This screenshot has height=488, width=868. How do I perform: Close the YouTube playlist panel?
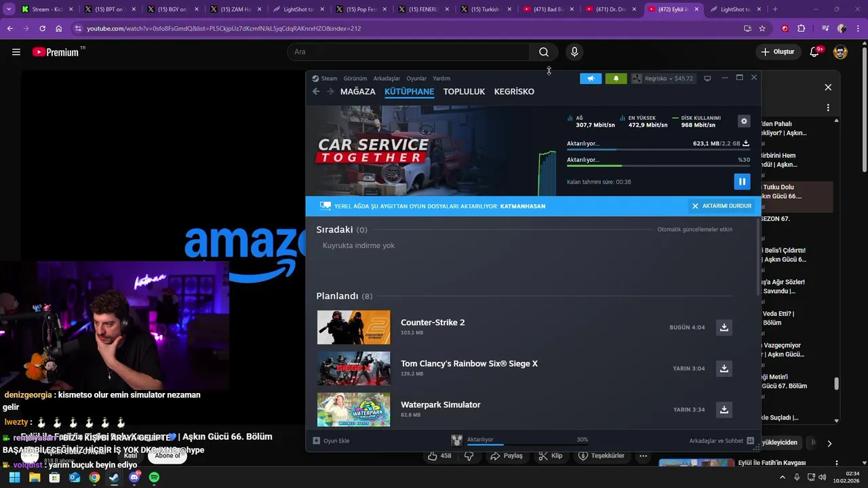point(828,87)
